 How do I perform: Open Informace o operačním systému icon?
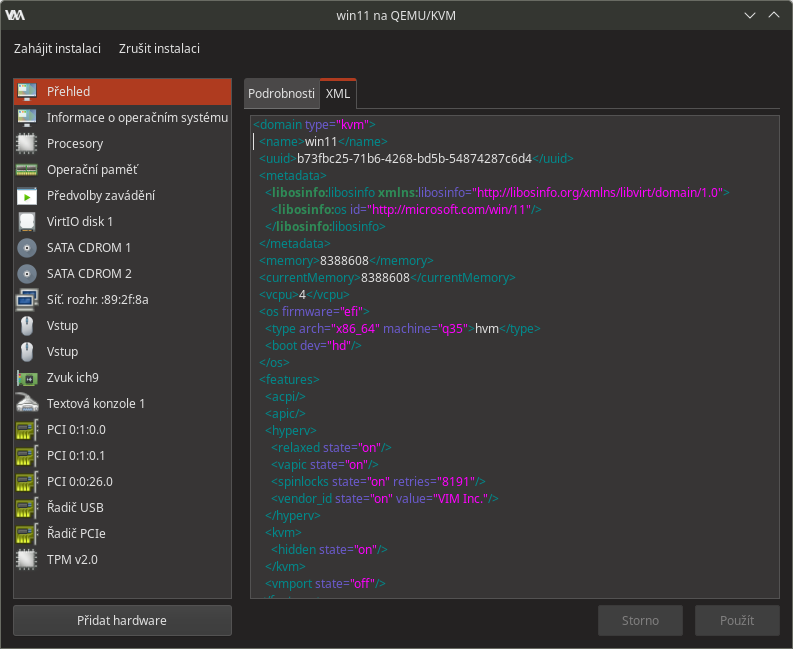pos(27,117)
